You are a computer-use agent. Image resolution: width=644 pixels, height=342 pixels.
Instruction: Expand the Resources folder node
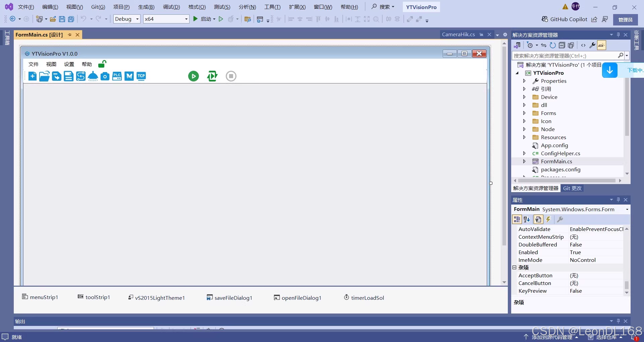coord(524,137)
